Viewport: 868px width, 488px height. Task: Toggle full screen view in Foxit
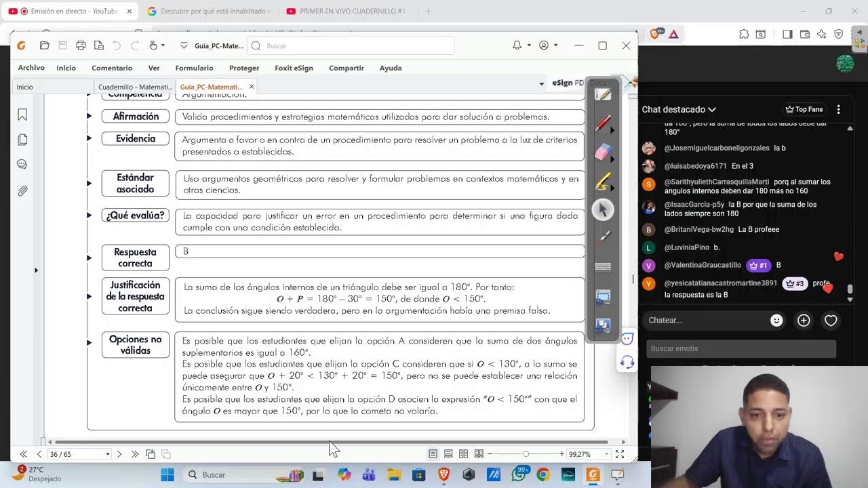(x=620, y=454)
